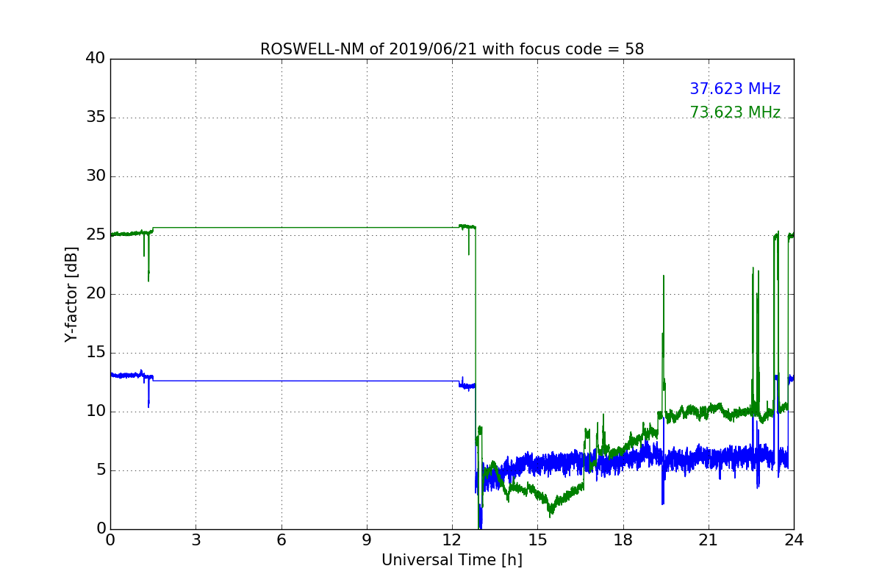Click the 'Universal Time [h]' axis label

(452, 560)
